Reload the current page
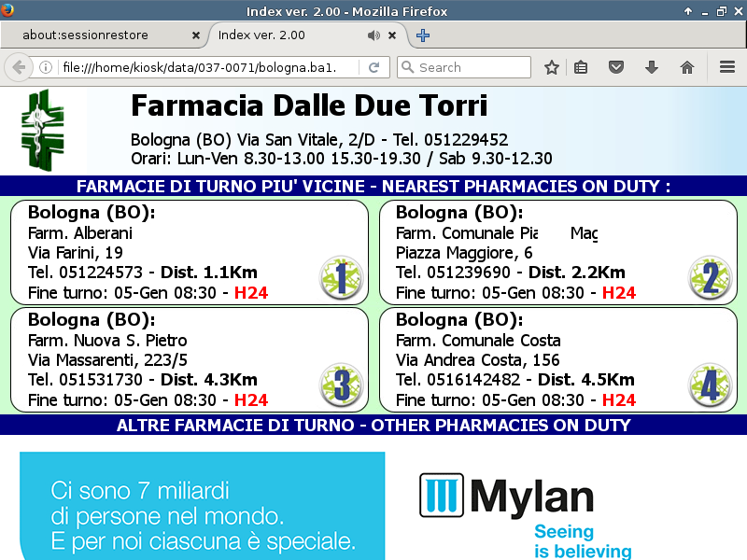The height and width of the screenshot is (560, 747). tap(373, 67)
